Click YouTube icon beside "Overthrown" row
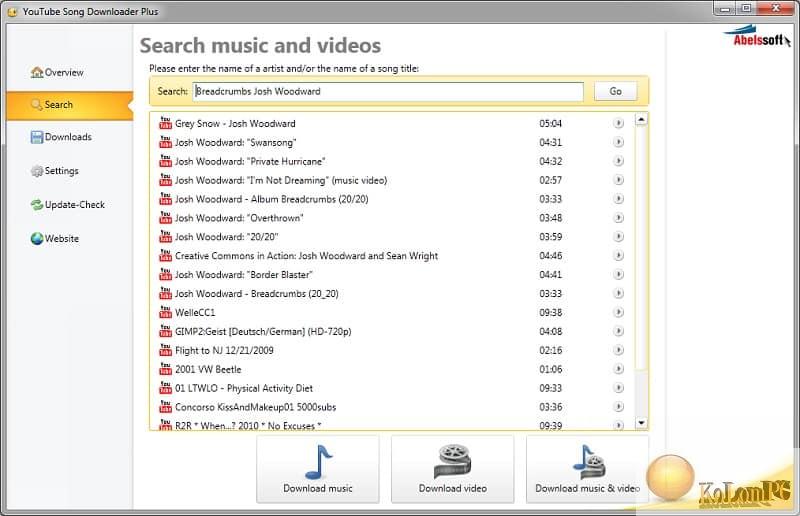Screen dimensions: 800x516 pyautogui.click(x=165, y=217)
